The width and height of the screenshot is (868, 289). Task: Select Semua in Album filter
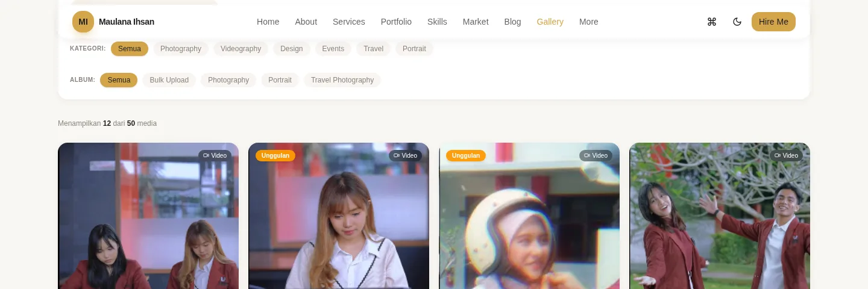(x=119, y=80)
